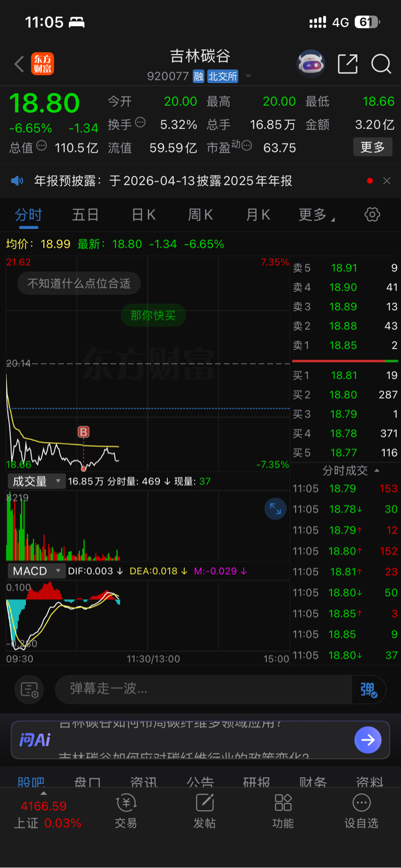
Task: Open the orange 东方财富 logo
Action: click(42, 64)
